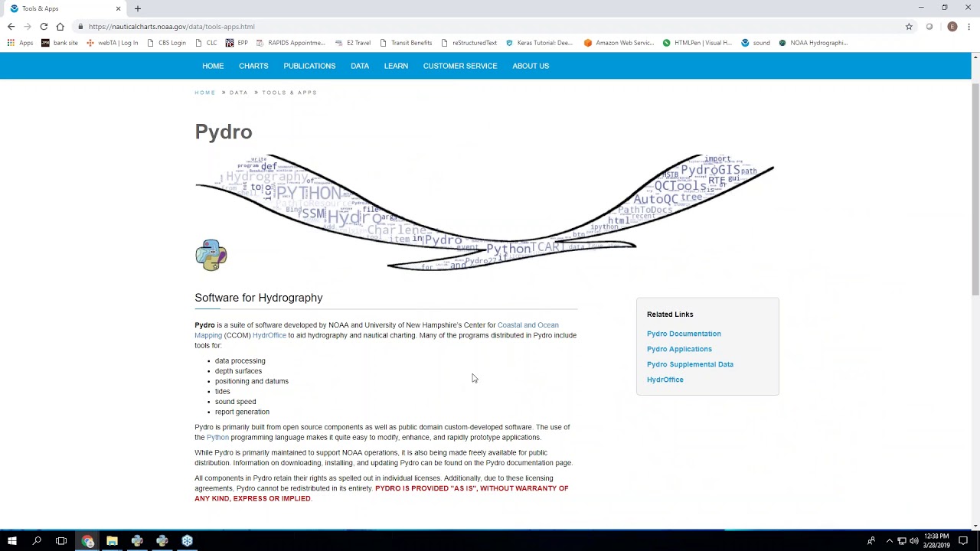The height and width of the screenshot is (551, 980).
Task: Open the RAPIDS Appointment bookmark
Action: (x=291, y=43)
